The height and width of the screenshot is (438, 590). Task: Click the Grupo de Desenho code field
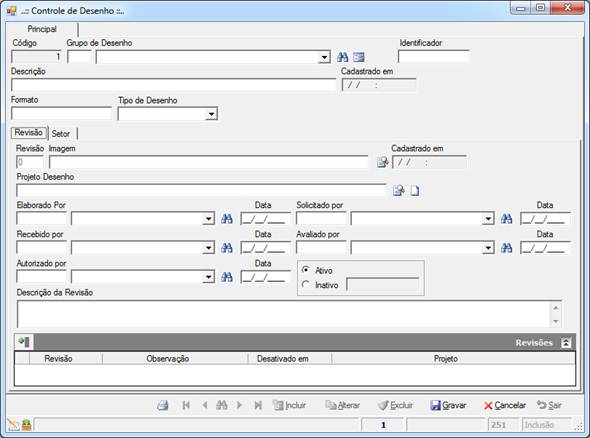click(x=79, y=57)
